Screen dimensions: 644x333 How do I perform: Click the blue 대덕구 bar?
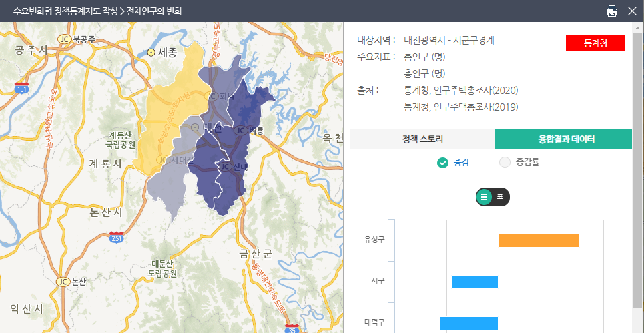(469, 323)
